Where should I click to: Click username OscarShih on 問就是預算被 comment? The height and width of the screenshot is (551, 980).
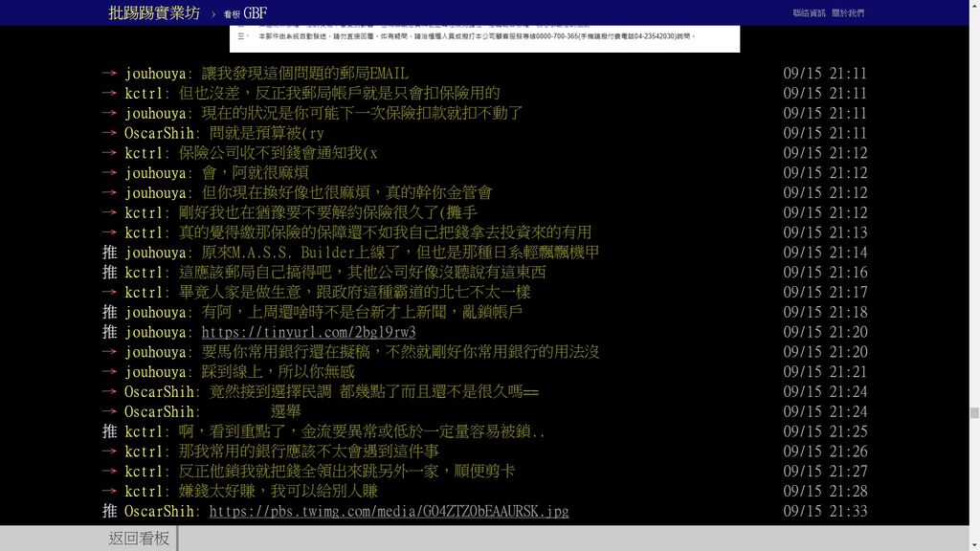161,133
